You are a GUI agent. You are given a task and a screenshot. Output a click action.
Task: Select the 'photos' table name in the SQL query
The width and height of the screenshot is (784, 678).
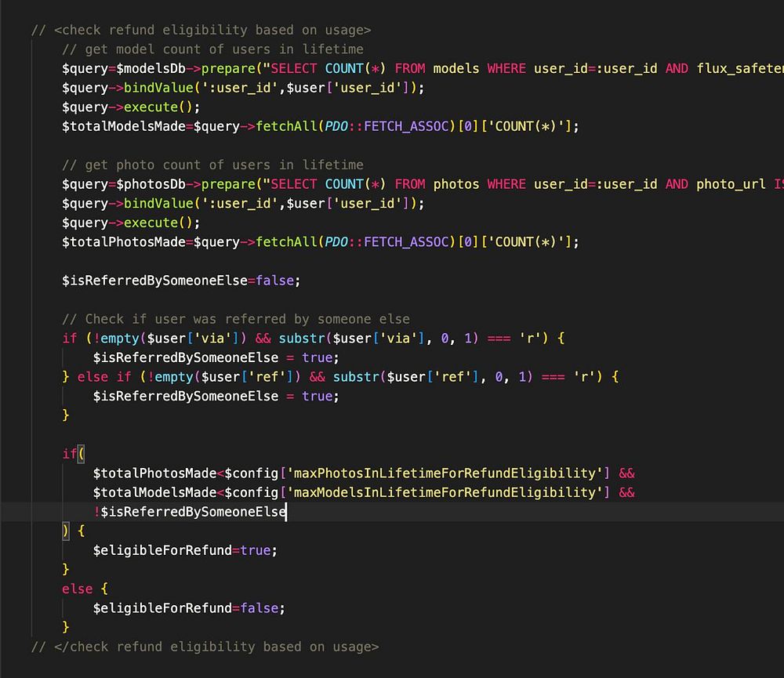coord(456,184)
